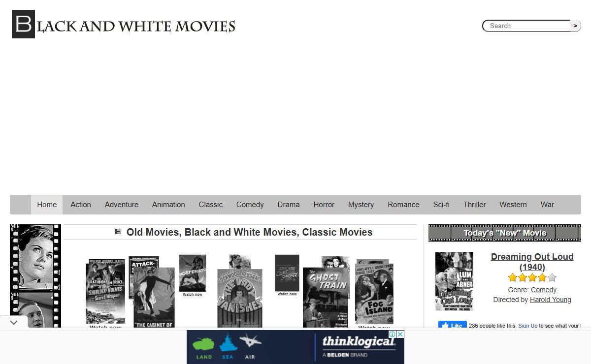Click Watch now under Crime Smasher
The image size is (591, 364).
[287, 294]
